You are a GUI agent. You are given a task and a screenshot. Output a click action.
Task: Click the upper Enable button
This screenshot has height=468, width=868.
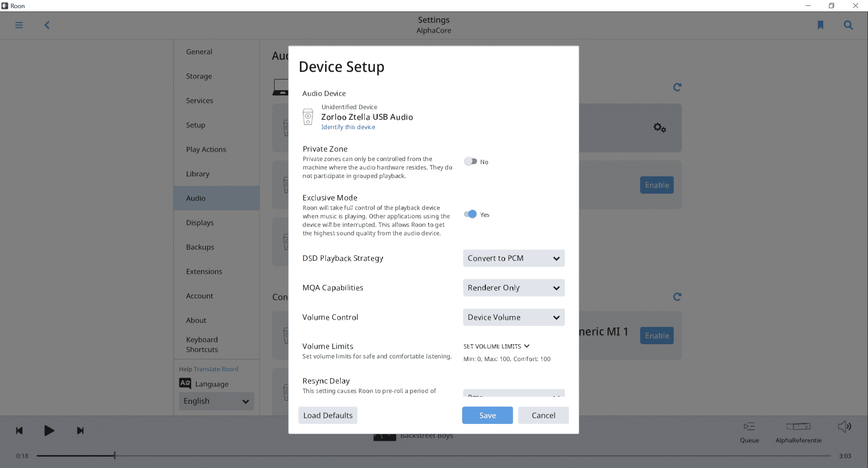point(657,185)
